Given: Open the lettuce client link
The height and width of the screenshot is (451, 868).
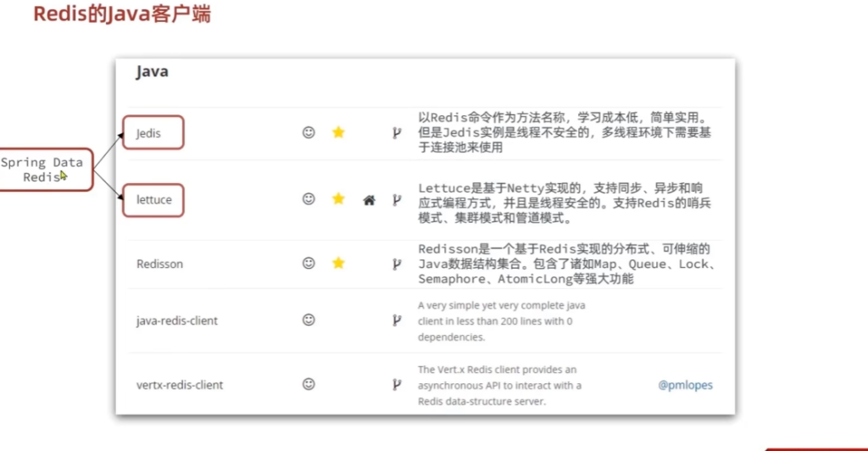Looking at the screenshot, I should click(x=154, y=200).
